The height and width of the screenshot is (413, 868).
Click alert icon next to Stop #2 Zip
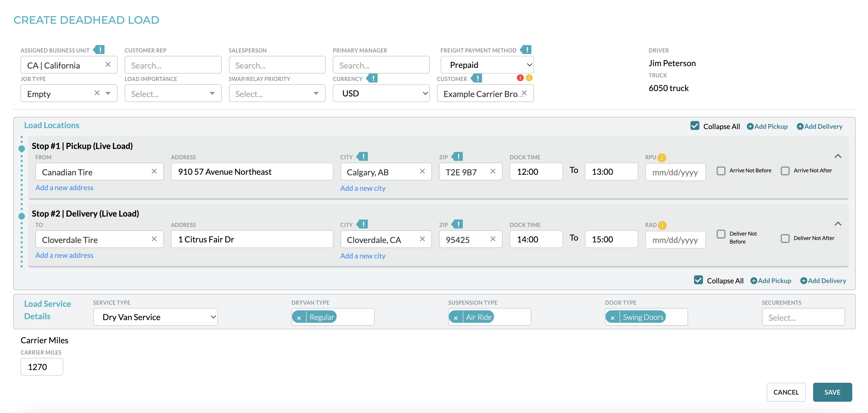[x=457, y=224]
